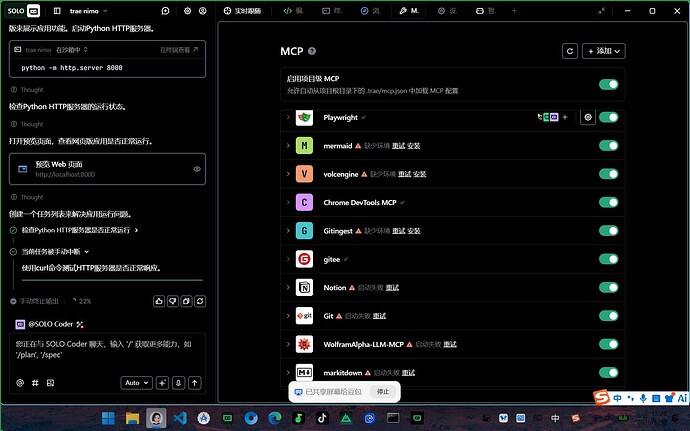The height and width of the screenshot is (431, 690).
Task: Open the MCP help question mark
Action: [x=312, y=51]
